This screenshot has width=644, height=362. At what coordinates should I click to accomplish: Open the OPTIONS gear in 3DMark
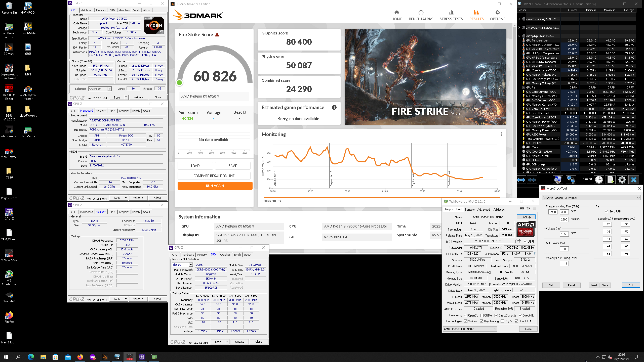coord(498,15)
